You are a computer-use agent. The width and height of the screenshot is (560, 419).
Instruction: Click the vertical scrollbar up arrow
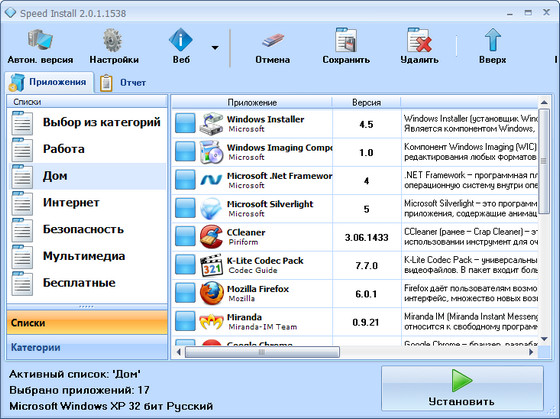coord(544,103)
